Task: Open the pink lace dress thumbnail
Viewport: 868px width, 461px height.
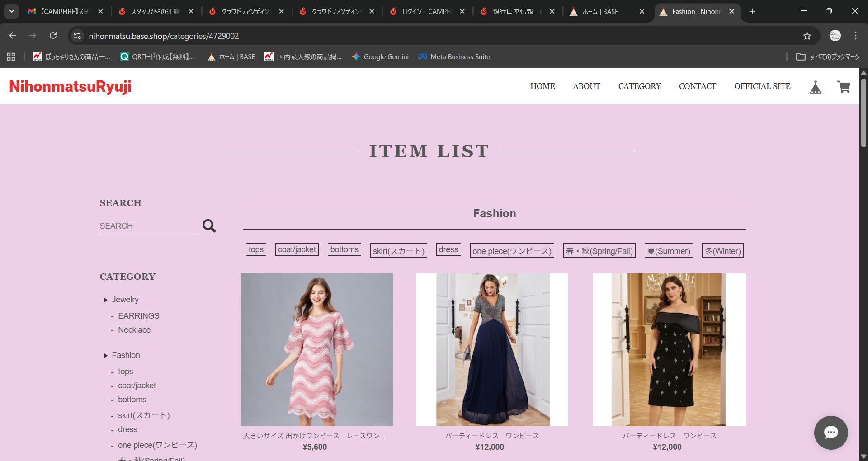Action: (317, 349)
